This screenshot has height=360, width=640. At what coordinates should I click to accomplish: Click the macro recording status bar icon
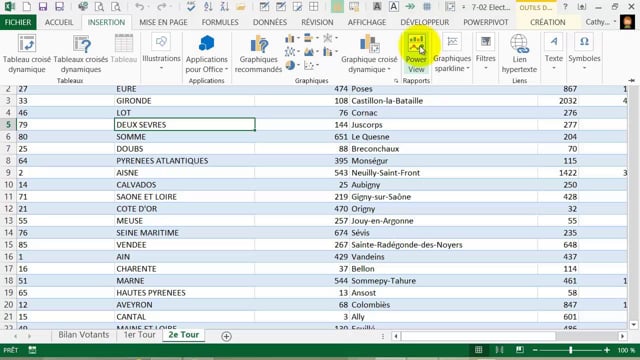pos(32,350)
